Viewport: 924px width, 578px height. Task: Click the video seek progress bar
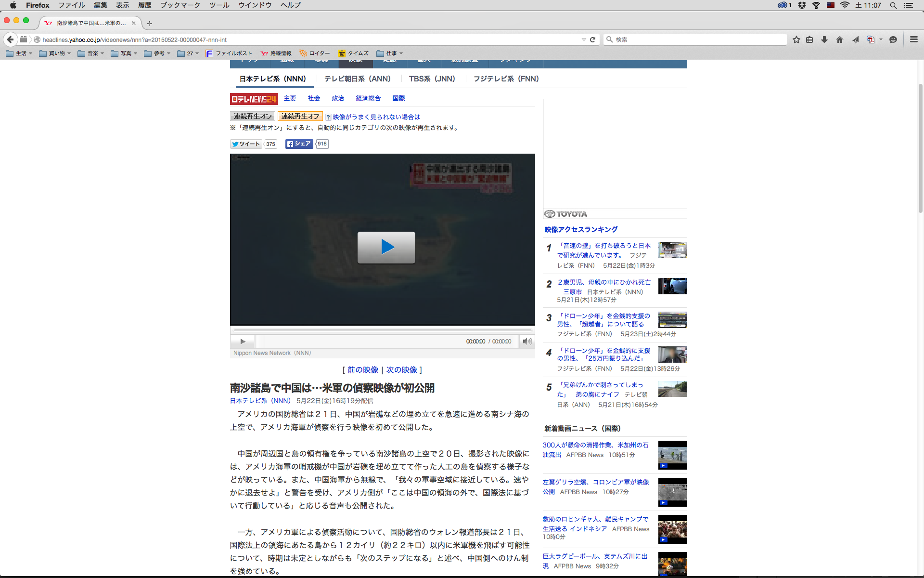383,330
